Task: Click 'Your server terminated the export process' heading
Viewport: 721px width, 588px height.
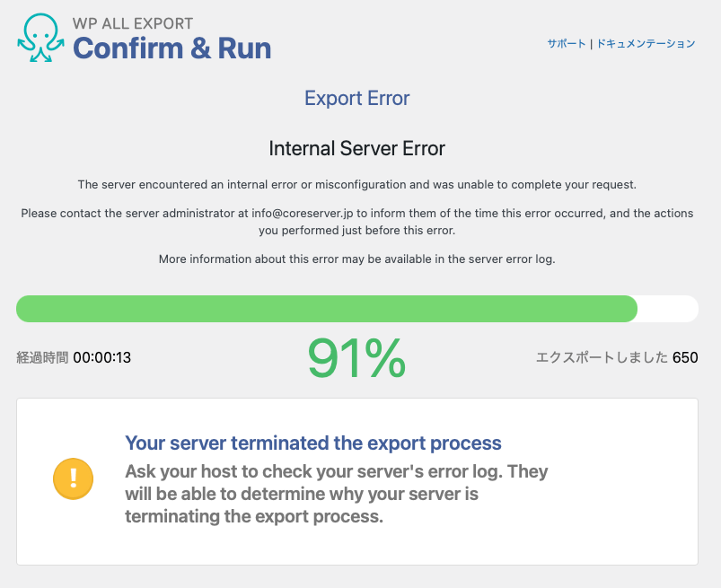Action: 312,443
